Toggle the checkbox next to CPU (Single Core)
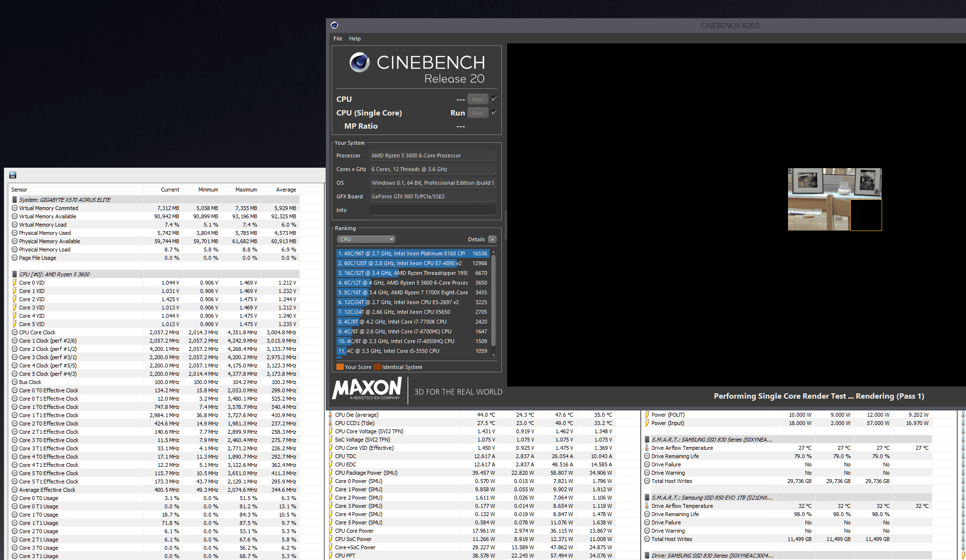This screenshot has height=560, width=966. (x=494, y=113)
